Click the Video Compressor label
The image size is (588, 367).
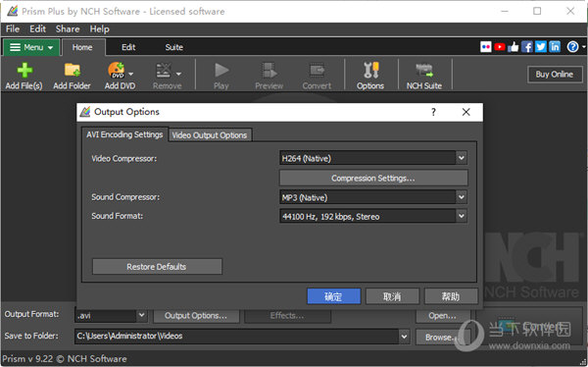click(124, 159)
